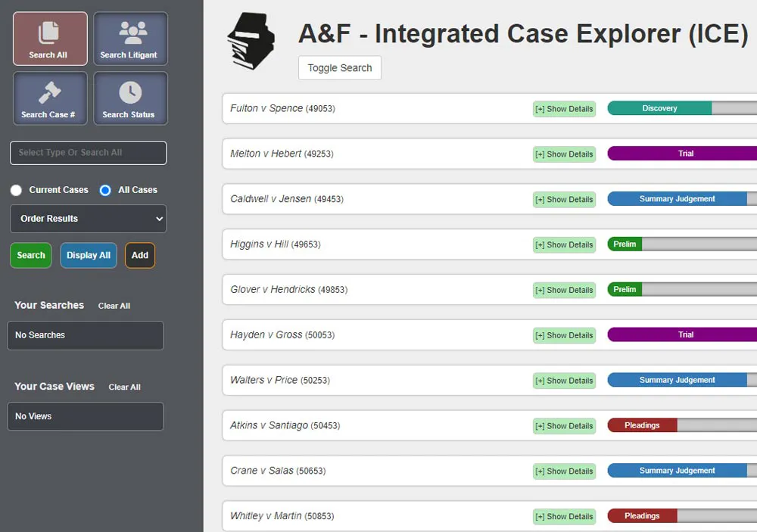Open the Search Status clock icon
Viewport: 757px width, 532px height.
point(130,92)
